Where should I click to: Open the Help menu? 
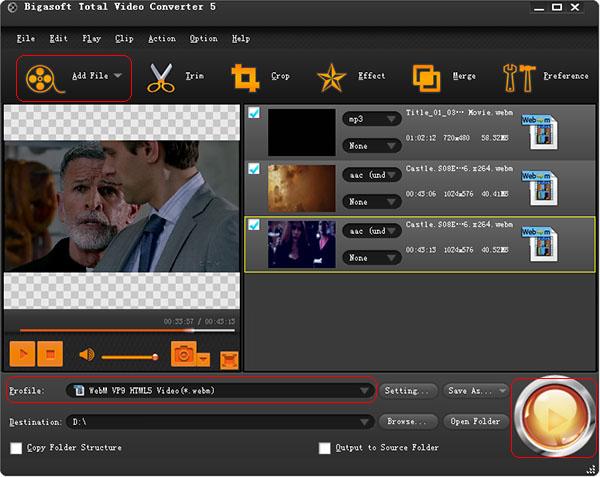pyautogui.click(x=241, y=39)
